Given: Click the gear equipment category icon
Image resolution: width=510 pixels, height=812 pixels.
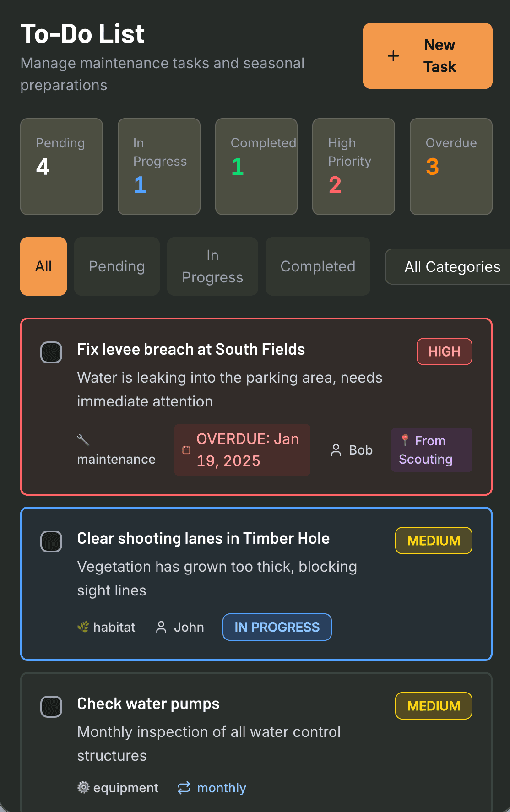Looking at the screenshot, I should click(83, 787).
